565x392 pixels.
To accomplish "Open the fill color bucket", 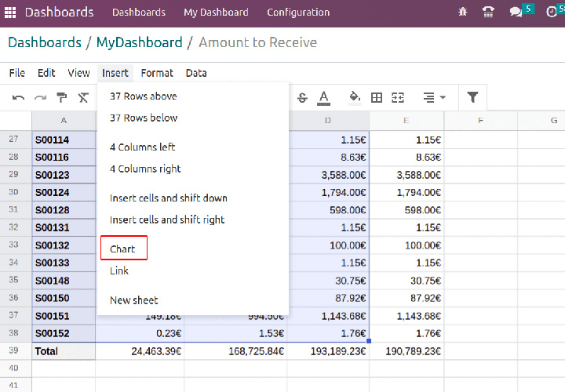I will click(355, 97).
